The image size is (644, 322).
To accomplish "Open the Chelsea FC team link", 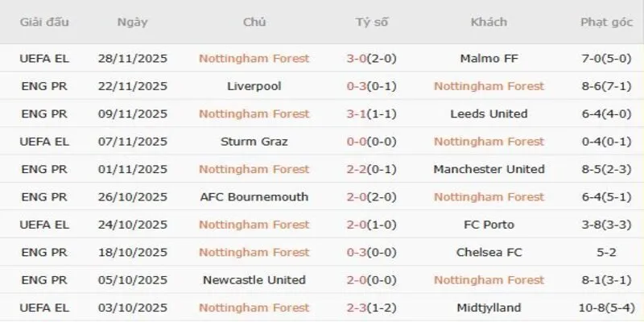I will pyautogui.click(x=489, y=253).
